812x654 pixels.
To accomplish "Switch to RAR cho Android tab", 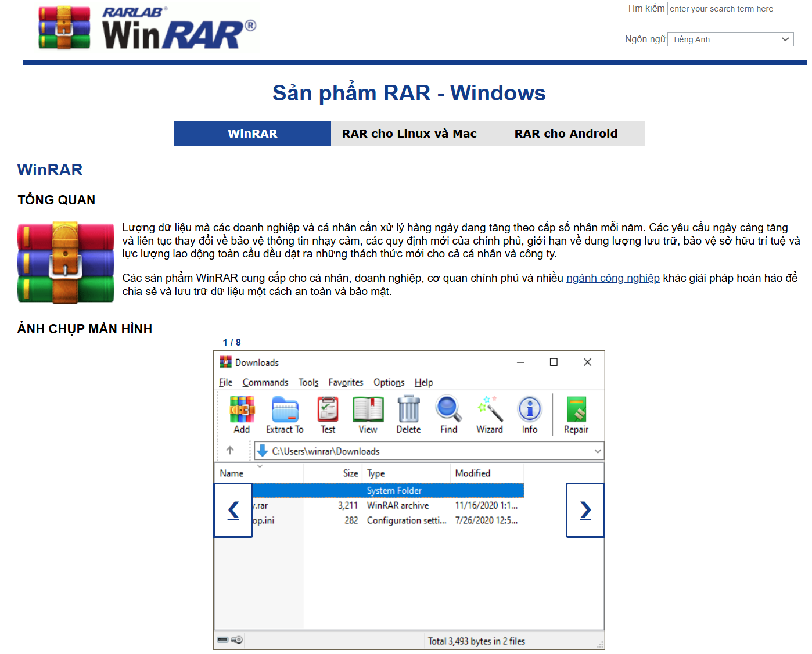I will [x=566, y=134].
